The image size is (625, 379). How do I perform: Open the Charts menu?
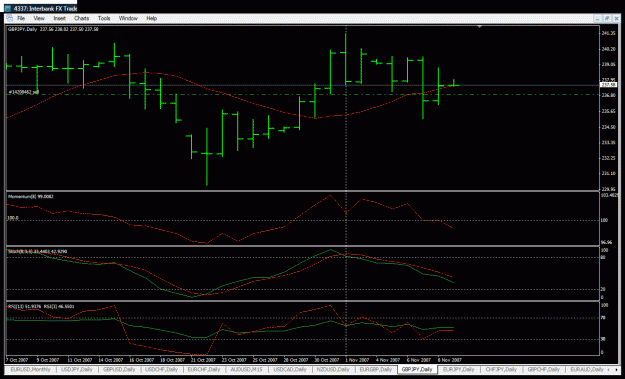(81, 18)
